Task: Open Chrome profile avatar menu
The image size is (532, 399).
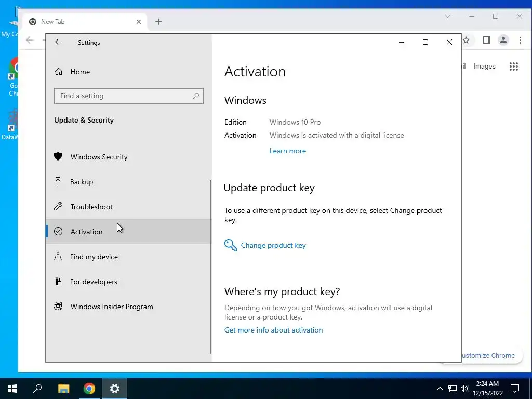Action: coord(503,40)
